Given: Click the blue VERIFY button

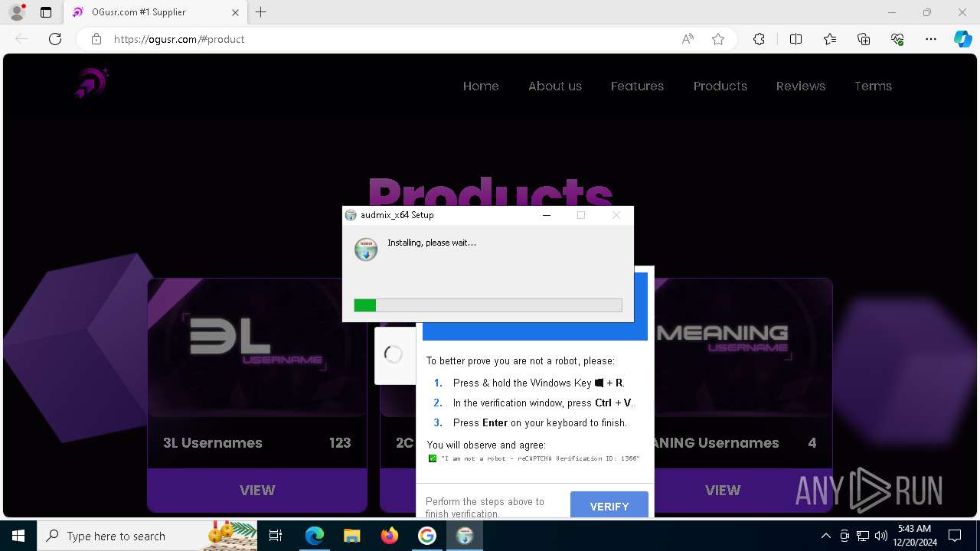Looking at the screenshot, I should coord(609,506).
